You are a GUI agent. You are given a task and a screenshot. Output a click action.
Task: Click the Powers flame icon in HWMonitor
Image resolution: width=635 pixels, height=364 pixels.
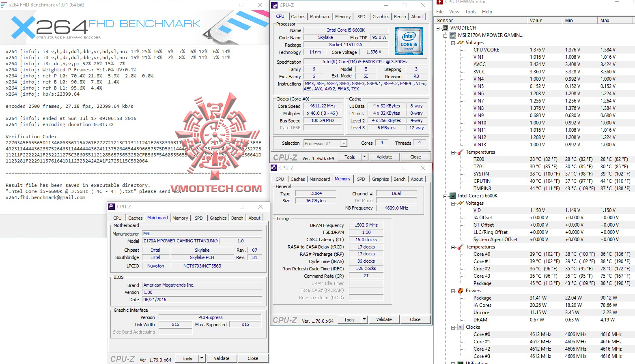[x=460, y=291]
